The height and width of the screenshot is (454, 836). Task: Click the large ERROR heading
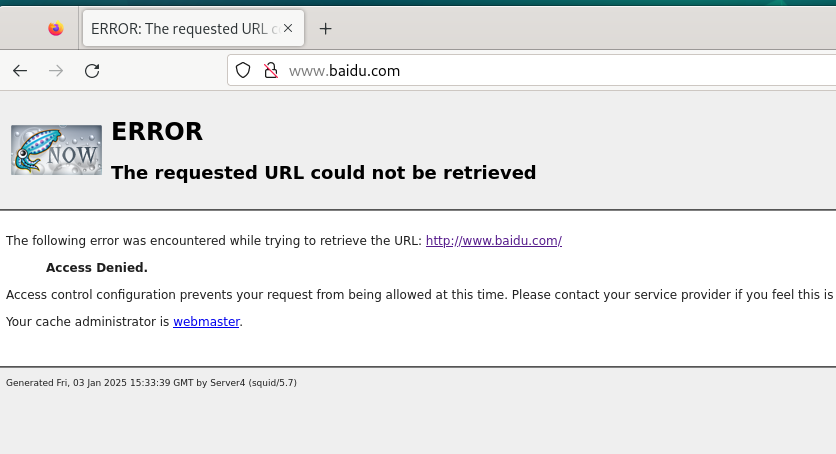[157, 131]
